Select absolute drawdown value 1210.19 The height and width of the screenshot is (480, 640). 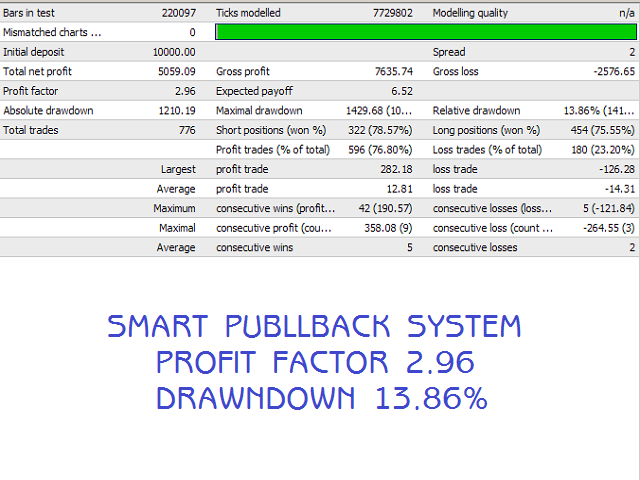177,111
